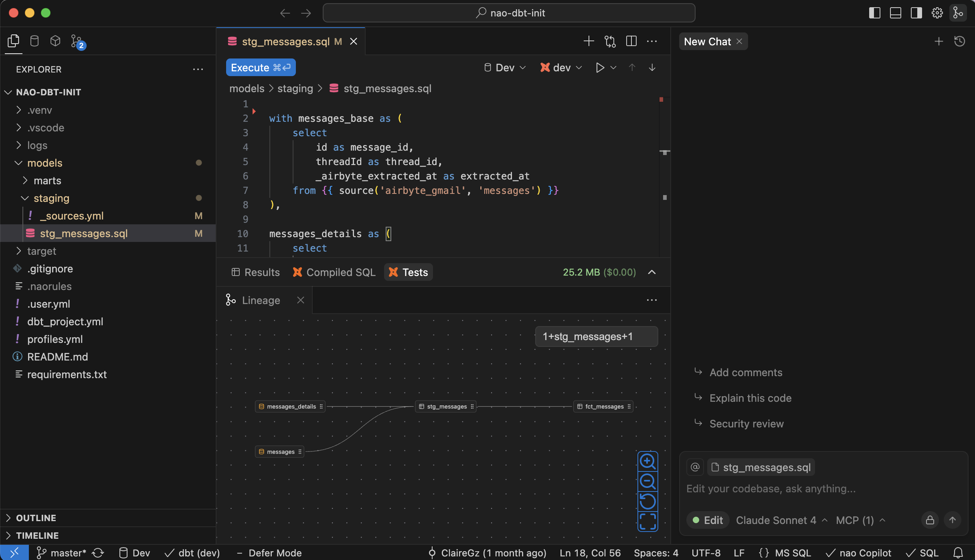Screen dimensions: 975x560
Task: Click zoom out icon in Lineage graph
Action: (647, 481)
